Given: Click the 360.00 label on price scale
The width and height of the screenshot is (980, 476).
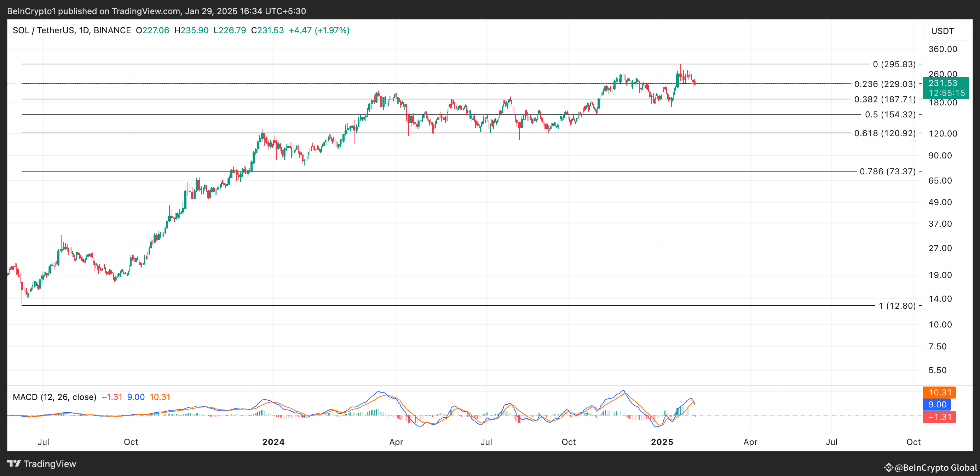Looking at the screenshot, I should tap(943, 49).
